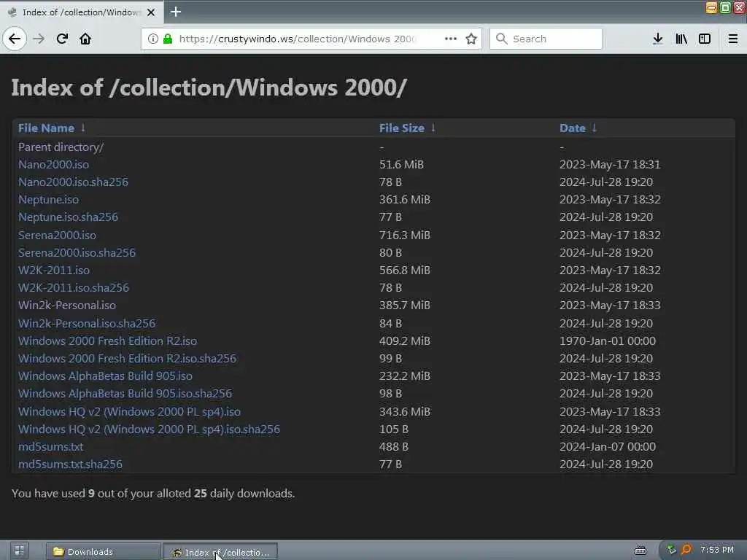
Task: Download Win2k-Personal.iso
Action: (x=66, y=306)
